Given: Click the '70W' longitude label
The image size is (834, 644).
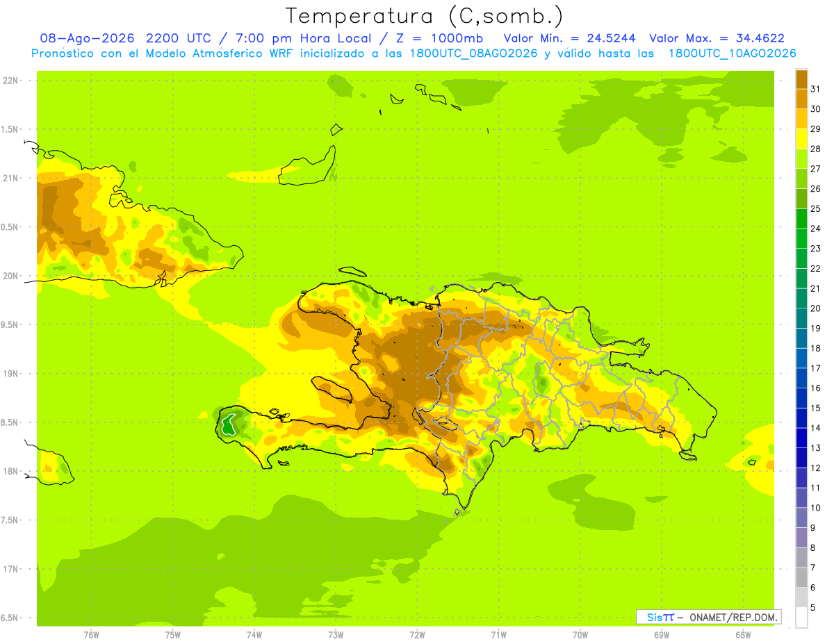Looking at the screenshot, I should click(580, 635).
